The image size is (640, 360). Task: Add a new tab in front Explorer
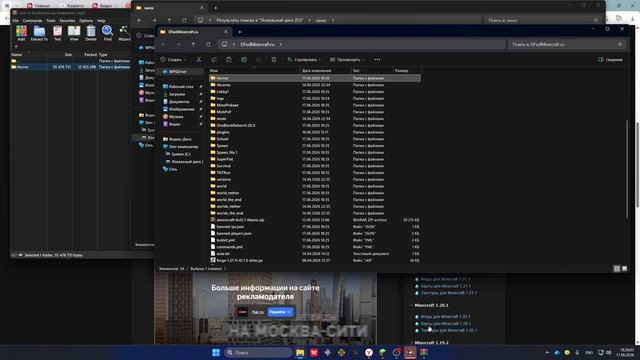click(240, 32)
